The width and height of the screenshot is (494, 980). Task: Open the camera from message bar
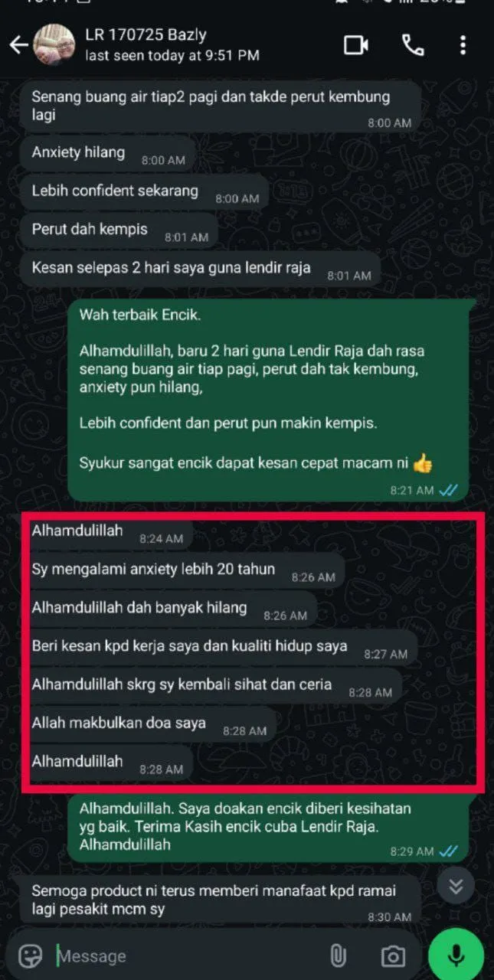pos(393,955)
